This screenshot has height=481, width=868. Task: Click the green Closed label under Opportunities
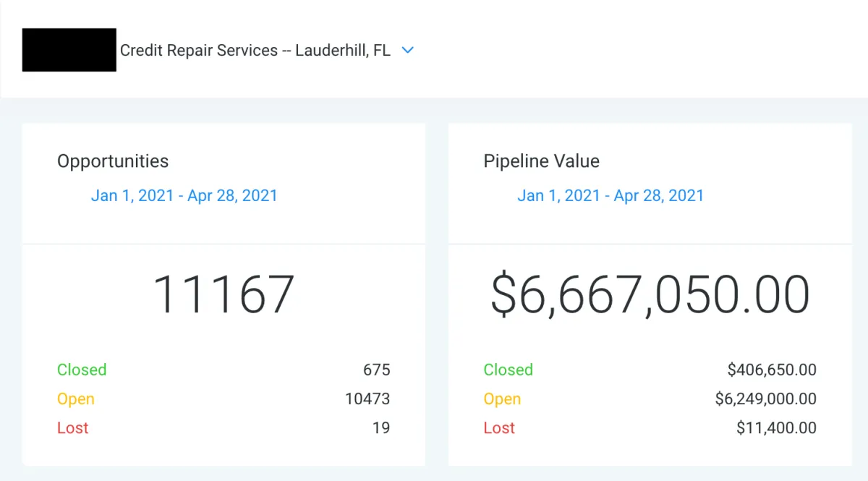[82, 370]
